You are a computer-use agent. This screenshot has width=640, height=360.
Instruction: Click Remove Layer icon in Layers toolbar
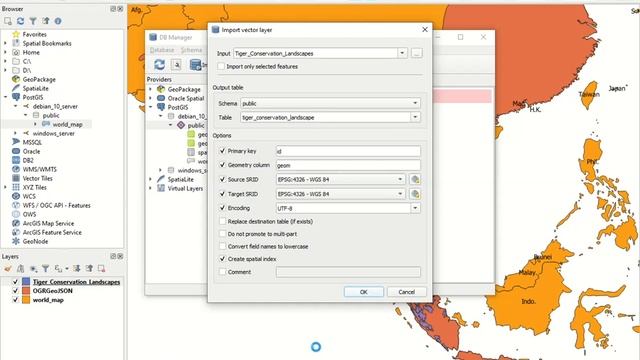point(101,269)
